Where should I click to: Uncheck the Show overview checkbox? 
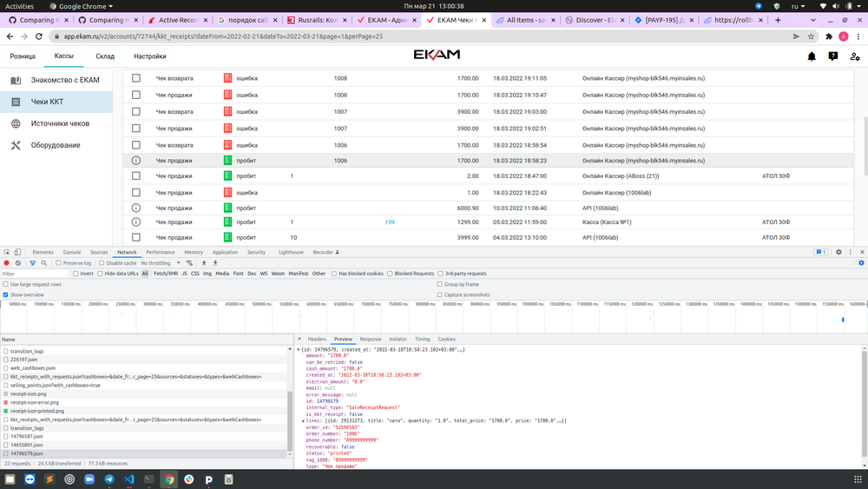(x=6, y=294)
